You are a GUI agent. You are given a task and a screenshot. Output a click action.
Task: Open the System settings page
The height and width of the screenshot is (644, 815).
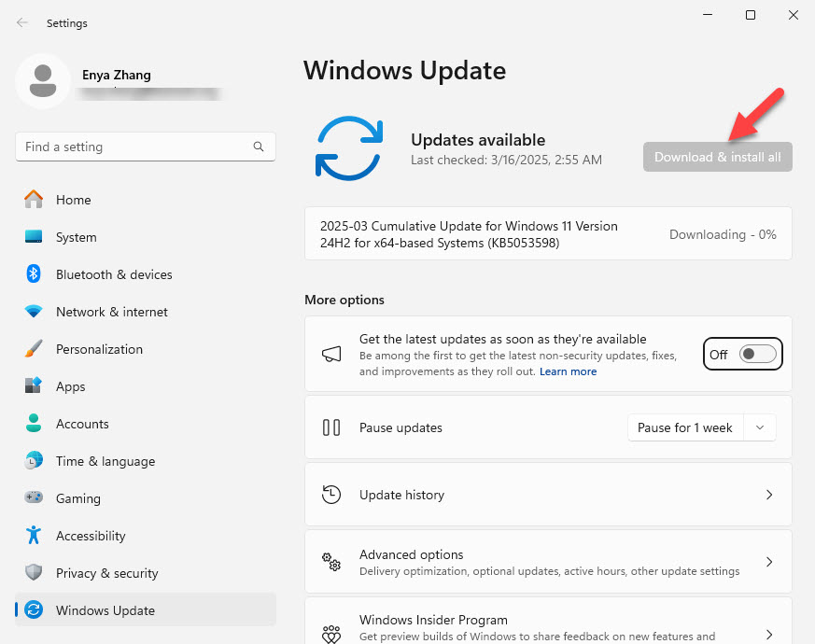[x=76, y=237]
